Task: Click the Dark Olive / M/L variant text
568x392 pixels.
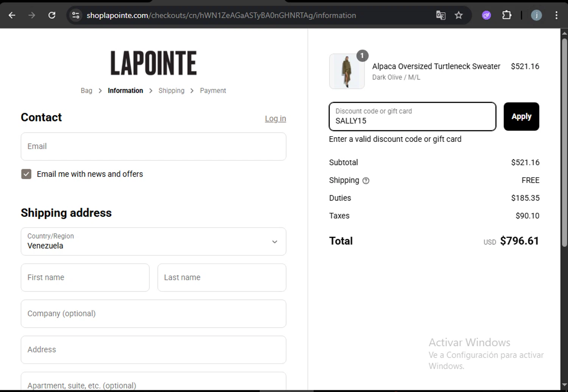Action: tap(396, 77)
